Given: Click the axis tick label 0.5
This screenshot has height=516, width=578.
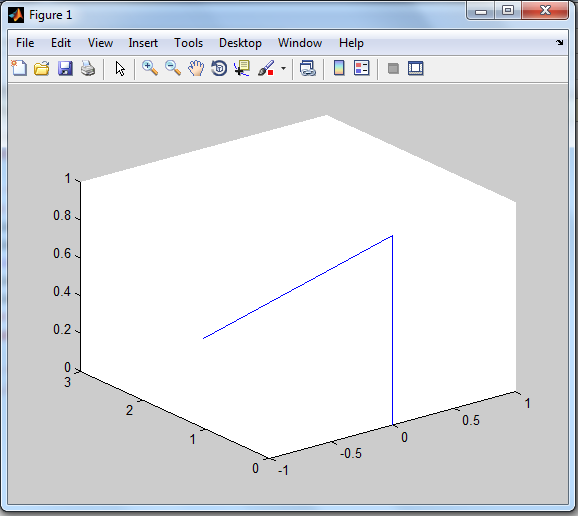Looking at the screenshot, I should [471, 421].
